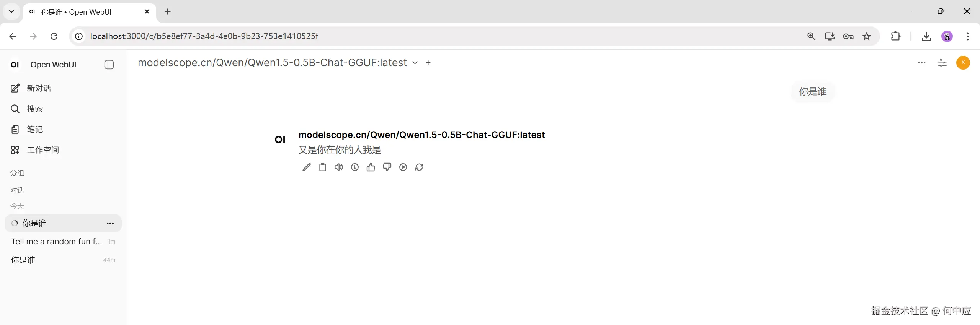Open the browser profile avatar
980x325 pixels.
947,36
